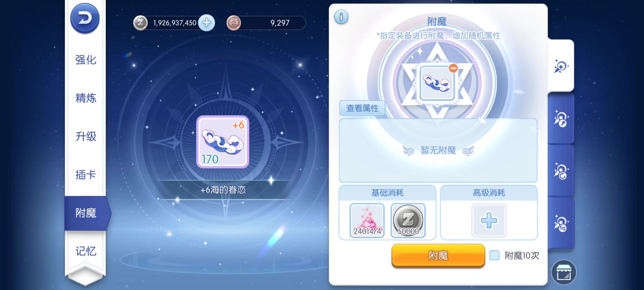Select the first enchant mode side icon

[x=561, y=66]
